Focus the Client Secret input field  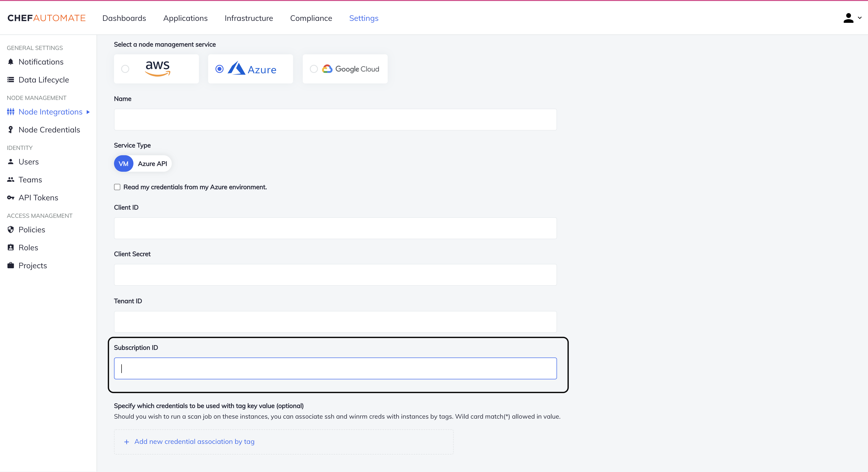[335, 275]
